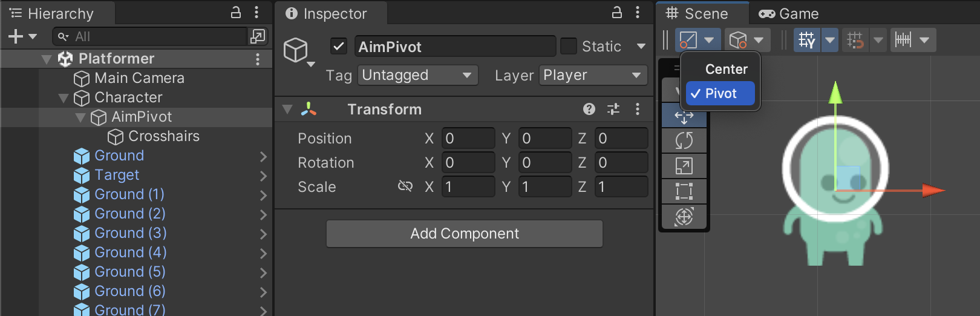Toggle the AimPivot active checkbox
The image size is (980, 316).
tap(339, 46)
